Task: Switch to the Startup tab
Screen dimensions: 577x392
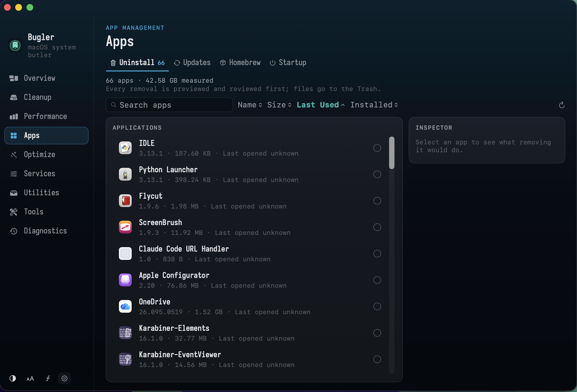Action: coord(288,63)
